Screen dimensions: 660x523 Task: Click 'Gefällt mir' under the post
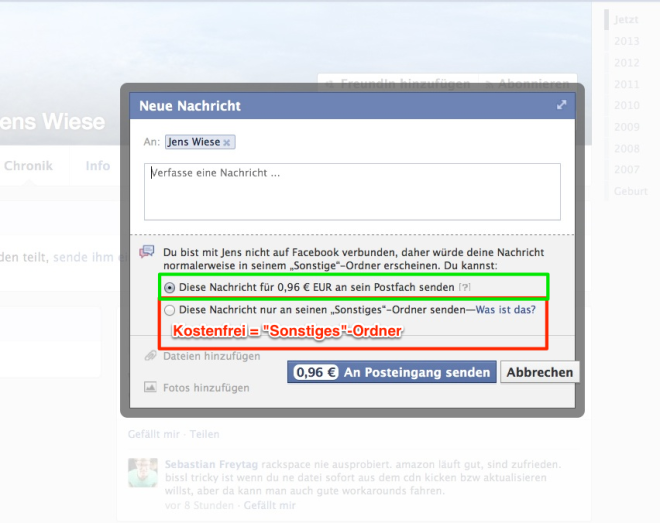pyautogui.click(x=154, y=434)
